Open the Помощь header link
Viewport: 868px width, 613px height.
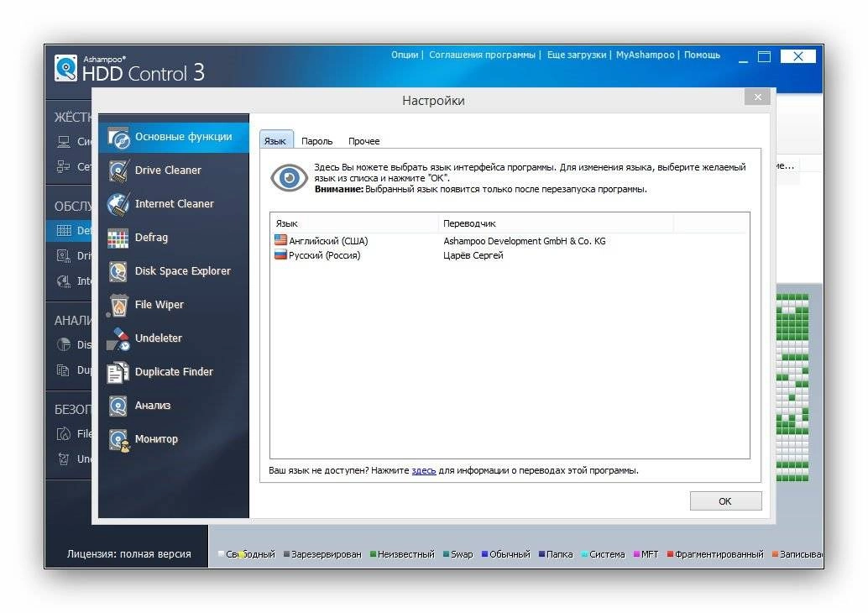[702, 55]
